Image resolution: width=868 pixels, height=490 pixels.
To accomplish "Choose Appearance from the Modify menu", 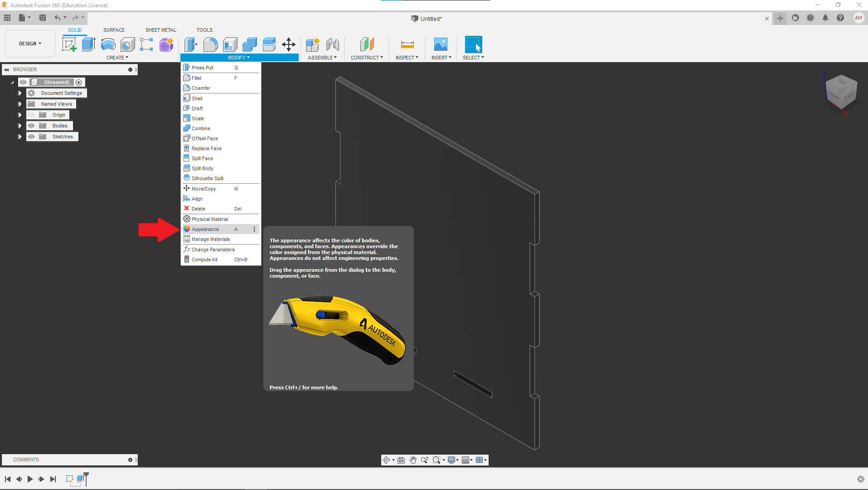I will tap(205, 229).
